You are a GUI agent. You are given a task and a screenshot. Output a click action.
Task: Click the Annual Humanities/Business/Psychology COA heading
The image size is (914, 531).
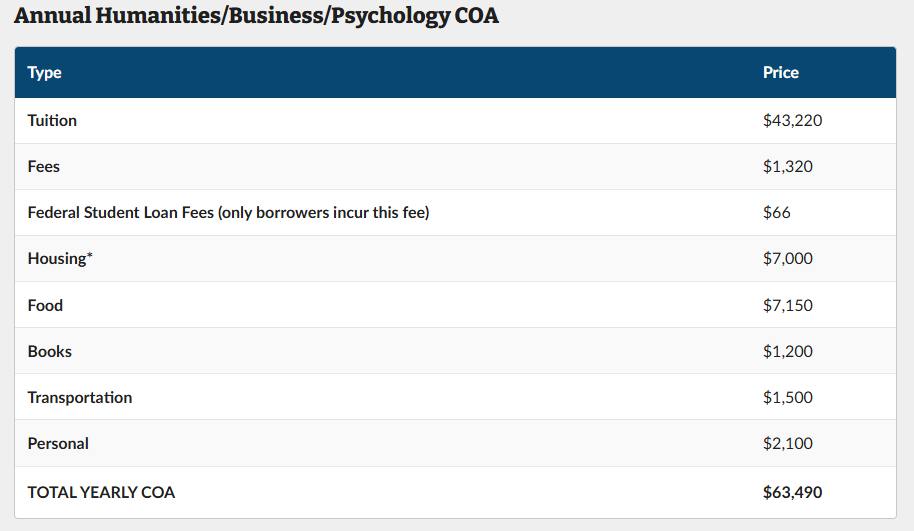pos(256,16)
